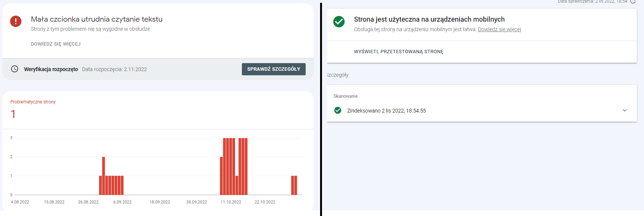Image resolution: width=644 pixels, height=216 pixels.
Task: Click the SPRAWDŹ SZCZEGÓŁY button
Action: [273, 69]
